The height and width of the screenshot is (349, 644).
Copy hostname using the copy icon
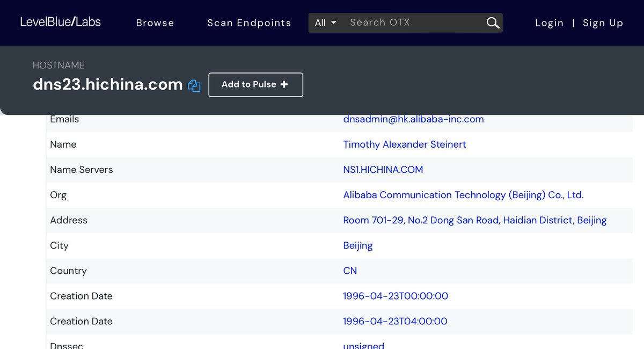[194, 85]
